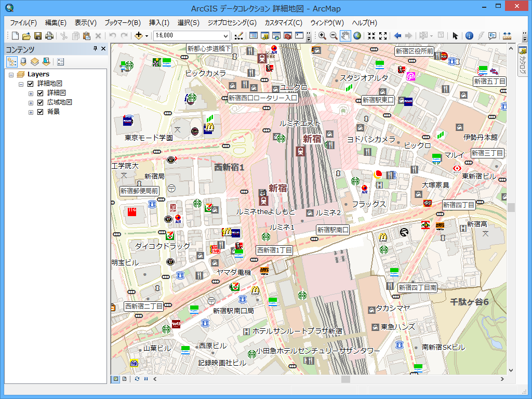Image resolution: width=532 pixels, height=399 pixels.
Task: Expand the 広域地図 layer
Action: point(31,103)
